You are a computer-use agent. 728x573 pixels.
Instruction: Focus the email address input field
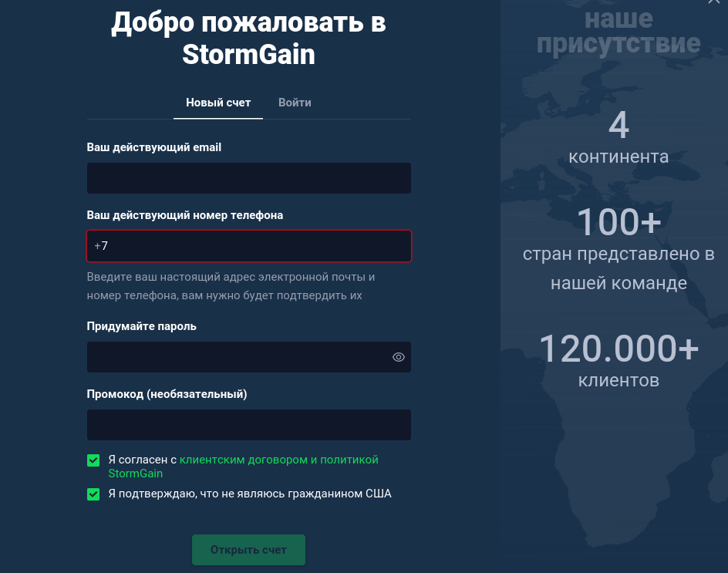tap(248, 178)
